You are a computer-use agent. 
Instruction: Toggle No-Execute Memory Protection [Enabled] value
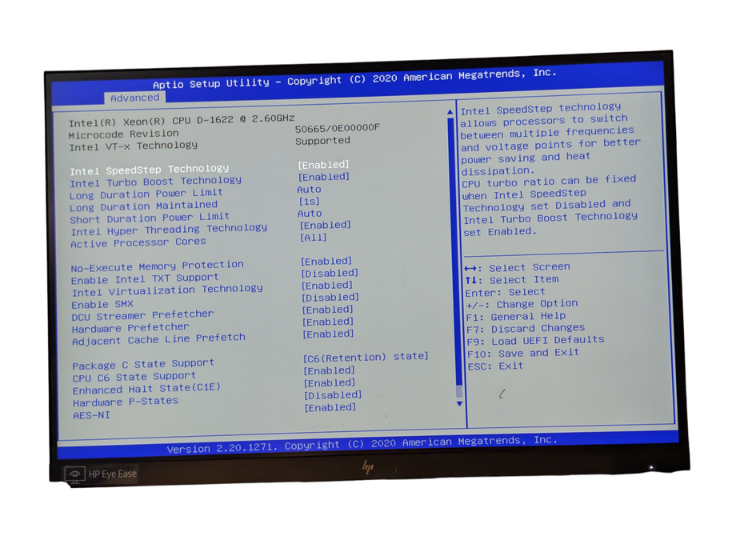(326, 261)
